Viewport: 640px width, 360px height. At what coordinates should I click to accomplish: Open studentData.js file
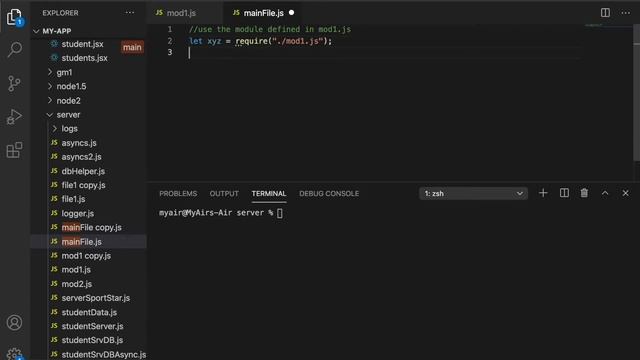(89, 312)
